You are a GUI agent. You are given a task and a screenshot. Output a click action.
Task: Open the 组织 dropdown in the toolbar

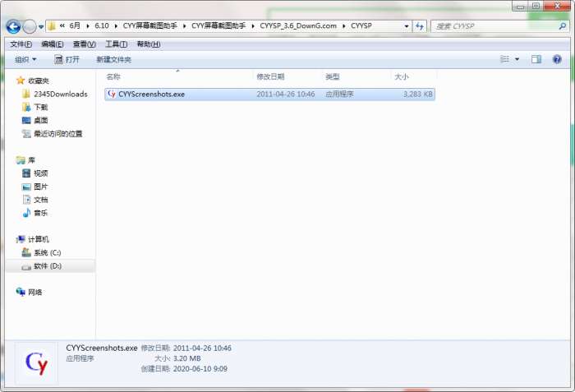click(x=25, y=59)
